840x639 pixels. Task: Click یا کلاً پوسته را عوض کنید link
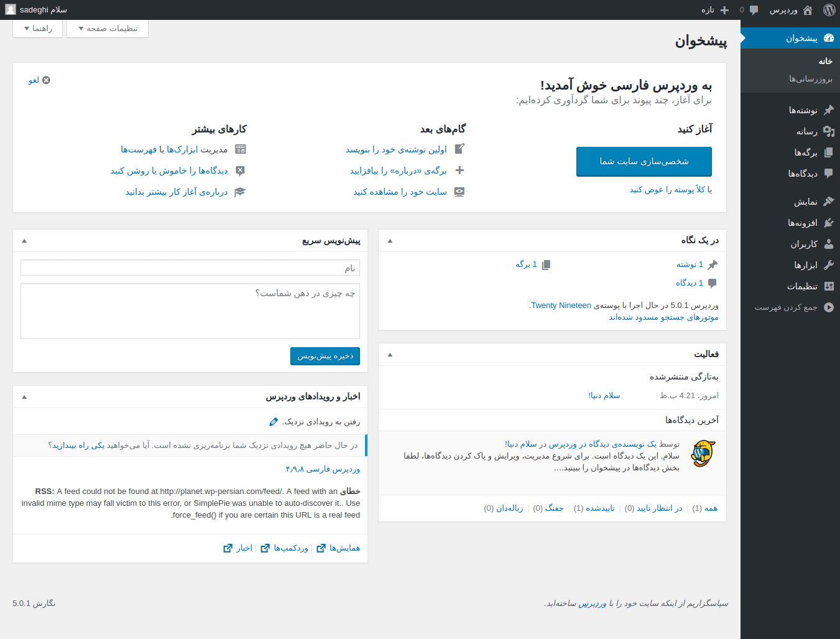tap(671, 189)
